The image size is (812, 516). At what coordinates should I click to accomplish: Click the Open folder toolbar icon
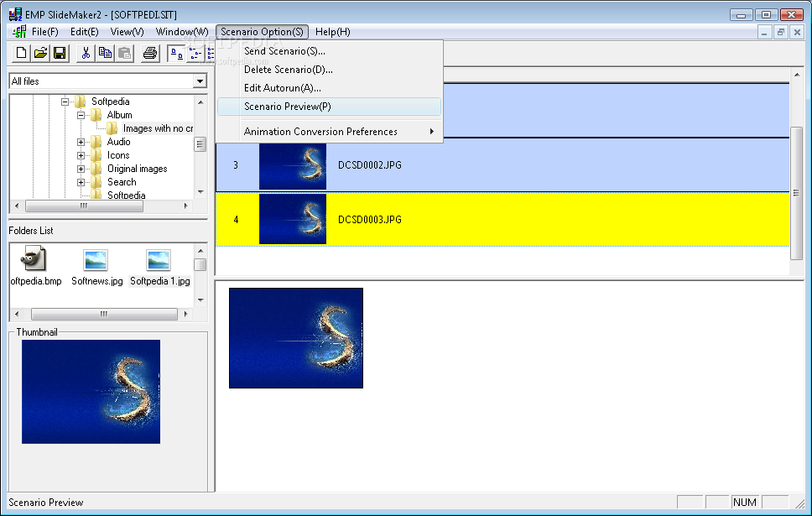pos(40,54)
